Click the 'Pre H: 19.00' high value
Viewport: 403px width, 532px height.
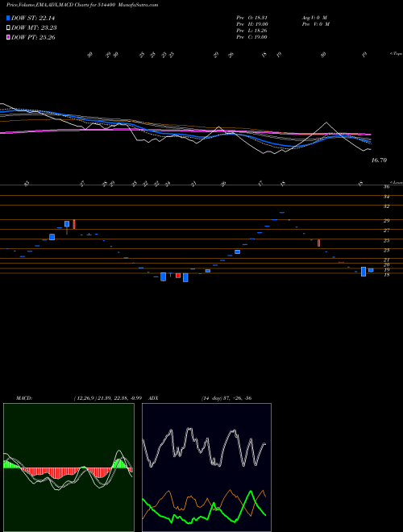(x=252, y=24)
